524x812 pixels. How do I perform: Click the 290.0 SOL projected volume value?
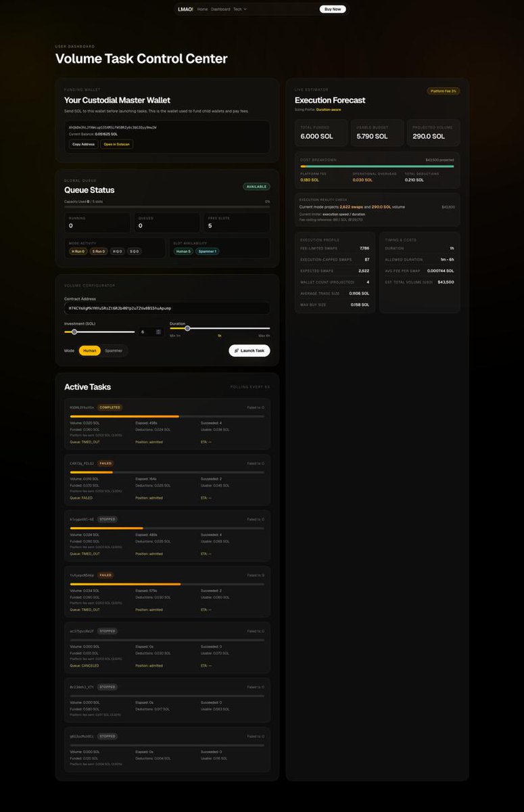429,136
